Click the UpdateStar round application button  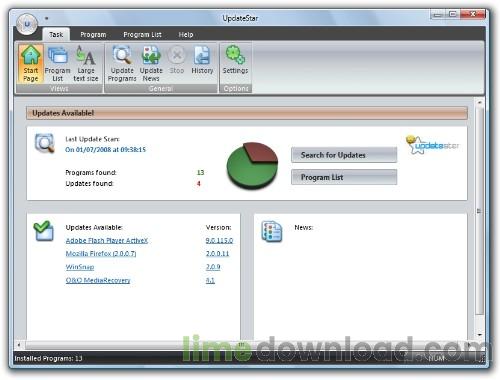[x=27, y=24]
